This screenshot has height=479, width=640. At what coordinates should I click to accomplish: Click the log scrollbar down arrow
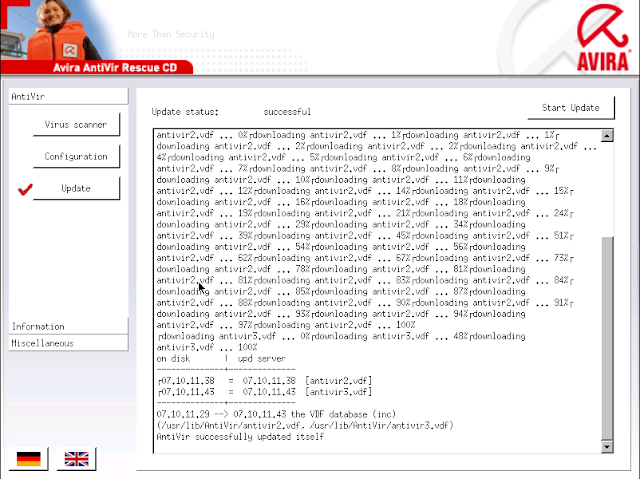pyautogui.click(x=607, y=447)
